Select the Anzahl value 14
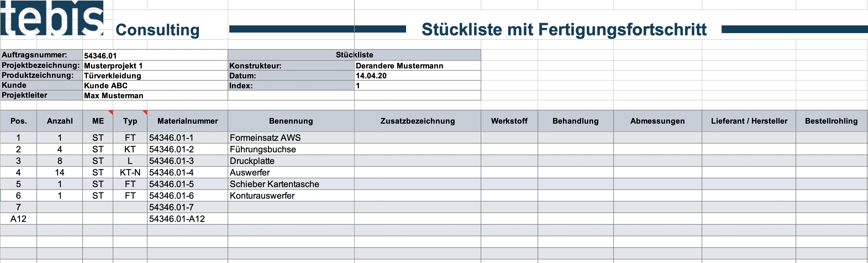This screenshot has width=868, height=263. (60, 172)
